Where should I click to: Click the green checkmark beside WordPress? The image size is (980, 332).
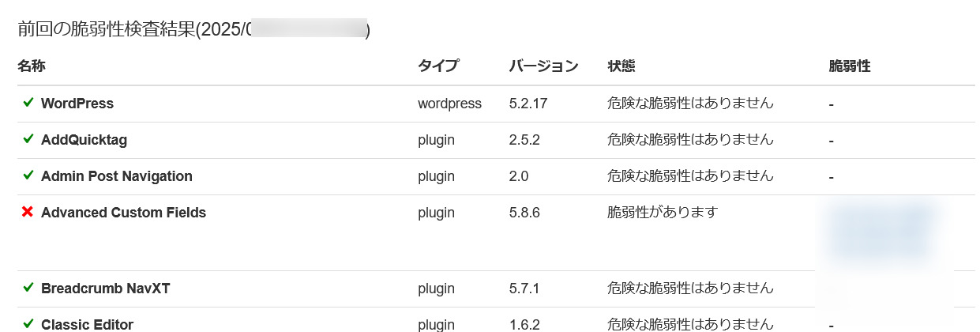tap(28, 103)
